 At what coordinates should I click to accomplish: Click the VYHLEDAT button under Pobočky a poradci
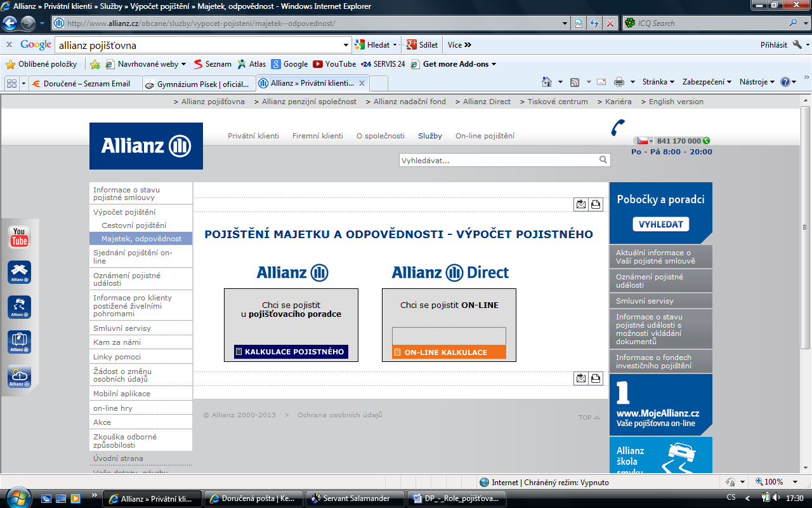660,224
